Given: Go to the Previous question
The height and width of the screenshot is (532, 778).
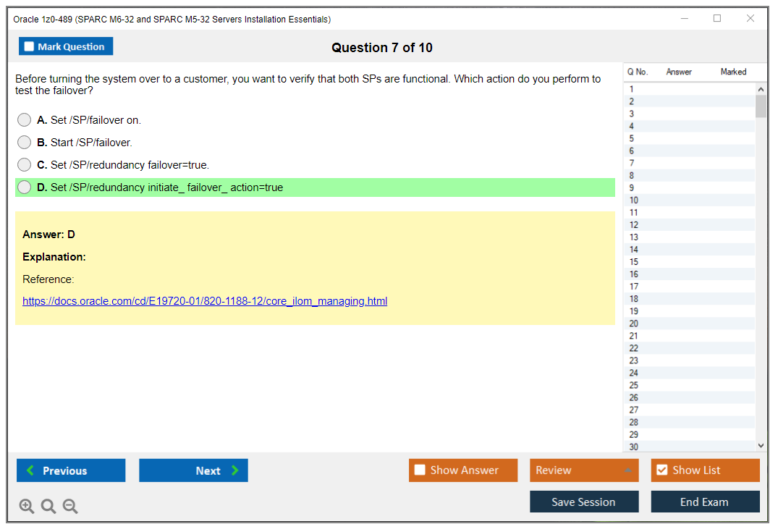Looking at the screenshot, I should coord(71,470).
